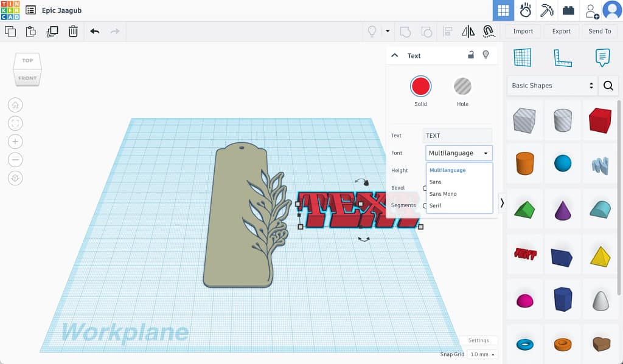
Task: Select the Mirror tool icon
Action: click(468, 31)
